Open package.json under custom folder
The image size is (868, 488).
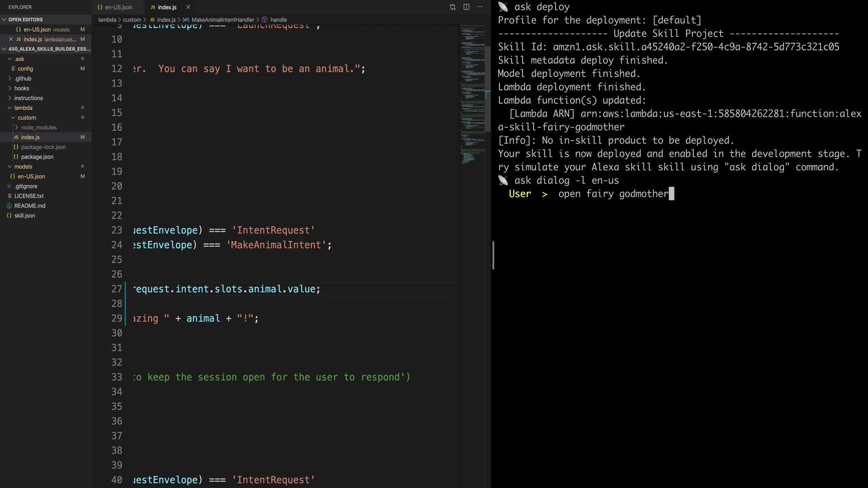[x=37, y=157]
